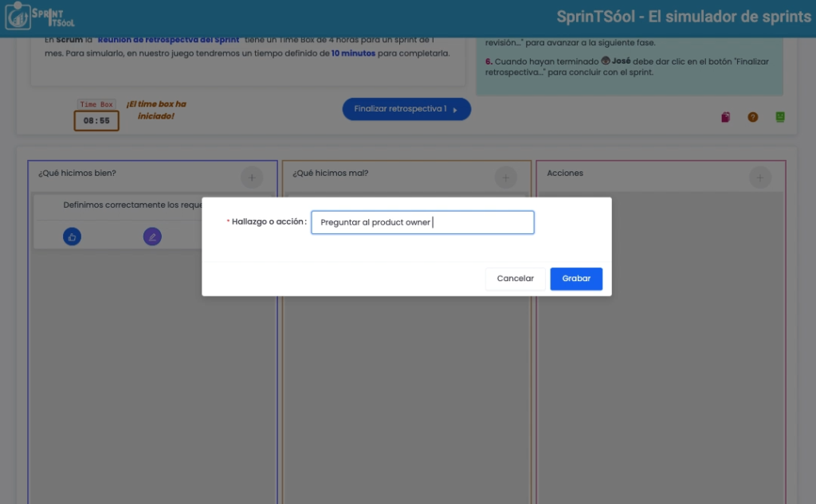Open the orange help question icon

[x=752, y=117]
